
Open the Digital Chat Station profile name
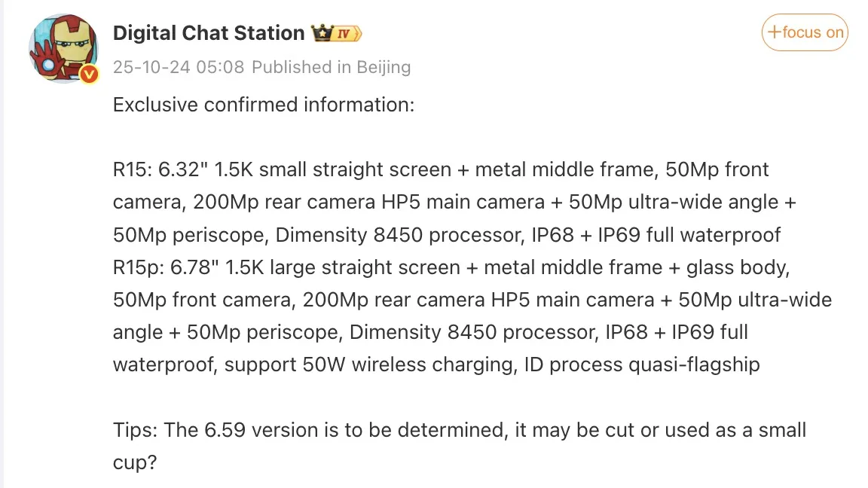click(x=208, y=33)
